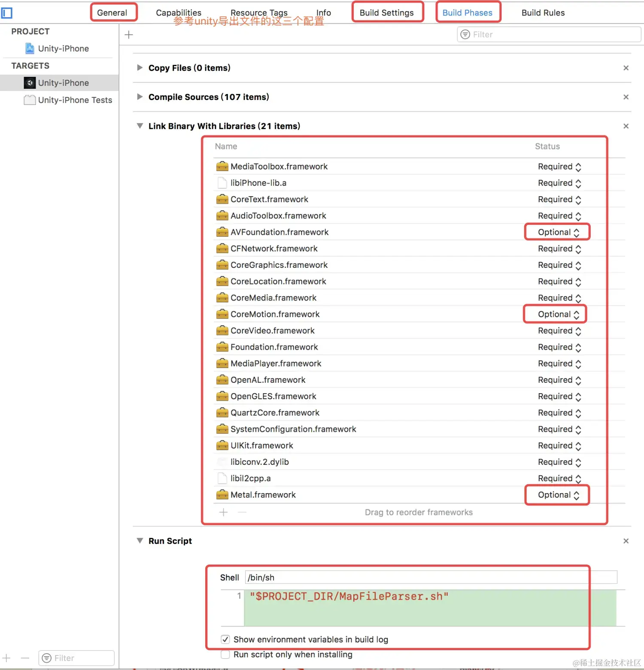The width and height of the screenshot is (644, 670).
Task: Focus the build phases Filter field
Action: (549, 34)
